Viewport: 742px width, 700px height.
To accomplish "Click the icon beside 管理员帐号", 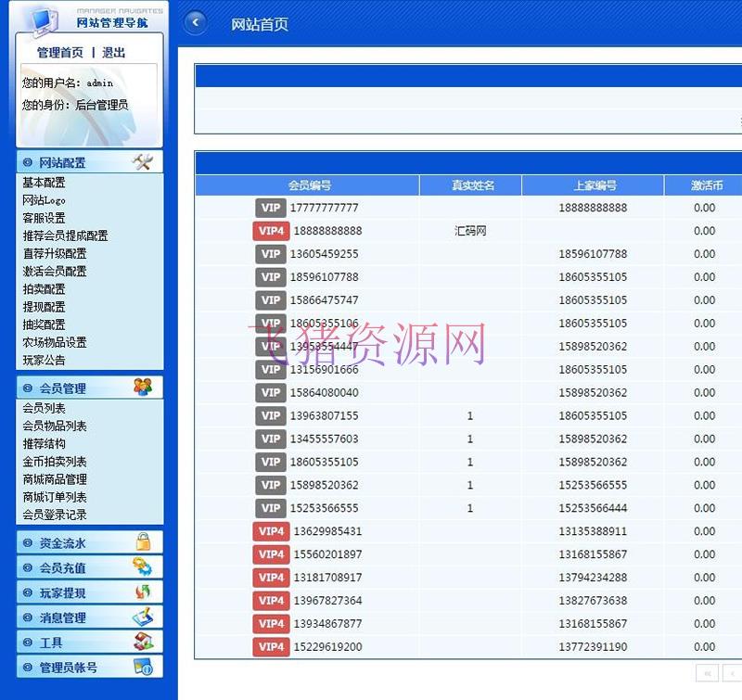I will (x=143, y=667).
